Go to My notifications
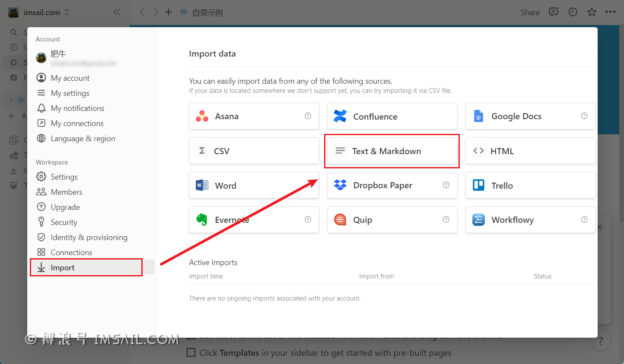The width and height of the screenshot is (624, 364). pyautogui.click(x=92, y=108)
